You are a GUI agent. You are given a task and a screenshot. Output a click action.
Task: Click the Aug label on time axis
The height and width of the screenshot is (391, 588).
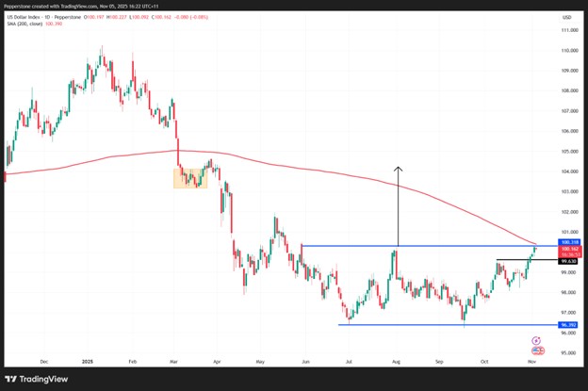click(396, 361)
